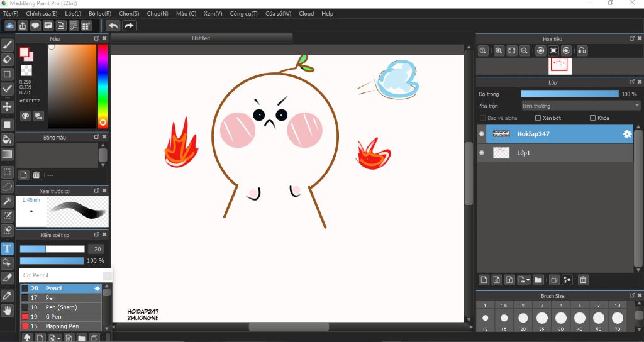Open the Cloud menu
Screen dimensions: 644x342
(306, 13)
